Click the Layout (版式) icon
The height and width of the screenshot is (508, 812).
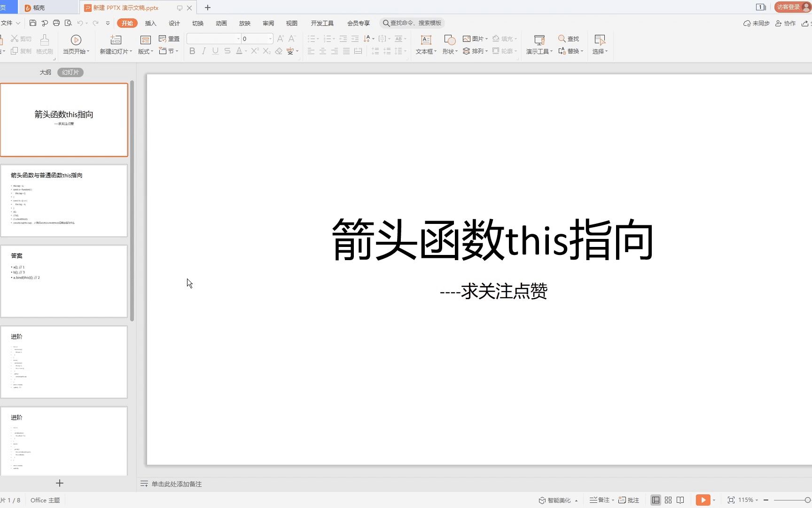(x=145, y=40)
